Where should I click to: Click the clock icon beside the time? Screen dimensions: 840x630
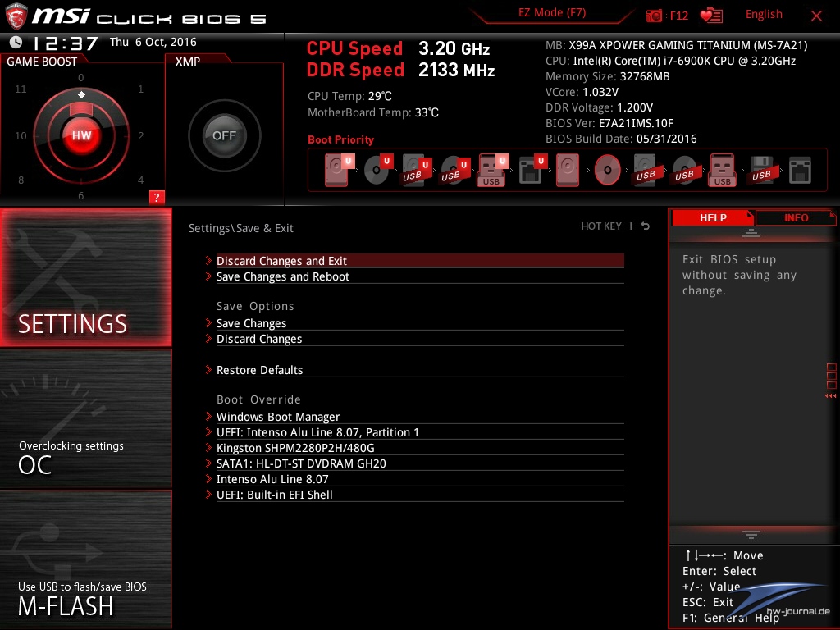pos(16,42)
